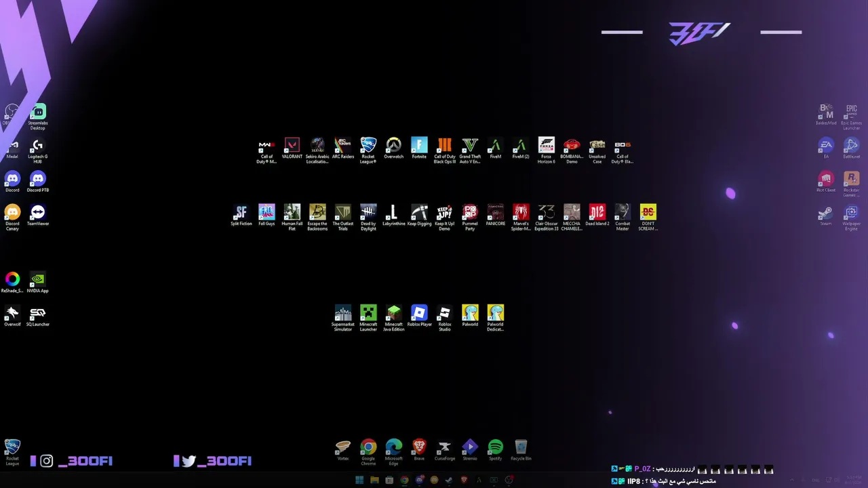
Task: Select the Minecraft Java Edition icon
Action: tap(394, 319)
